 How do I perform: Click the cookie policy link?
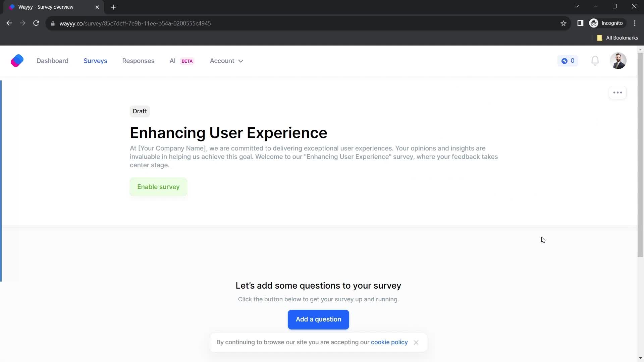pos(389,342)
